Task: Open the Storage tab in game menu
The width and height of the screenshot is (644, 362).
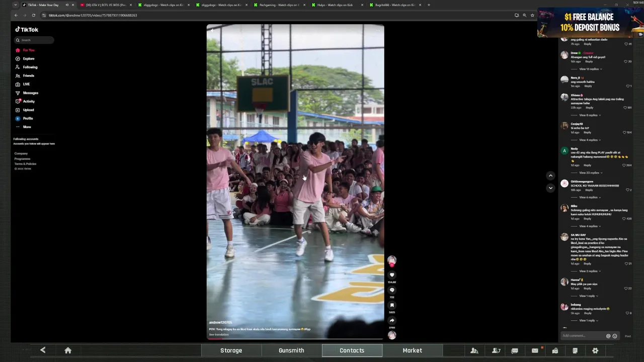Action: coord(231,350)
